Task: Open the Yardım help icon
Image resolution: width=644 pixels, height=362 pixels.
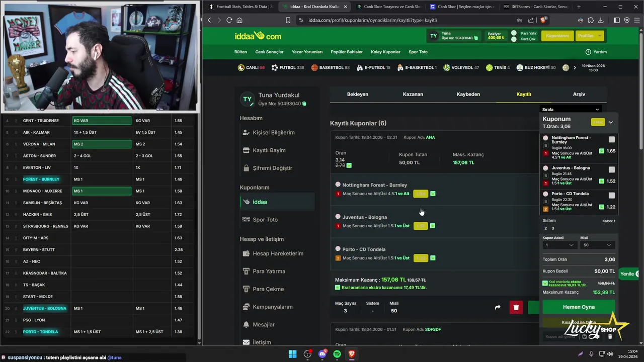Action: pyautogui.click(x=588, y=52)
